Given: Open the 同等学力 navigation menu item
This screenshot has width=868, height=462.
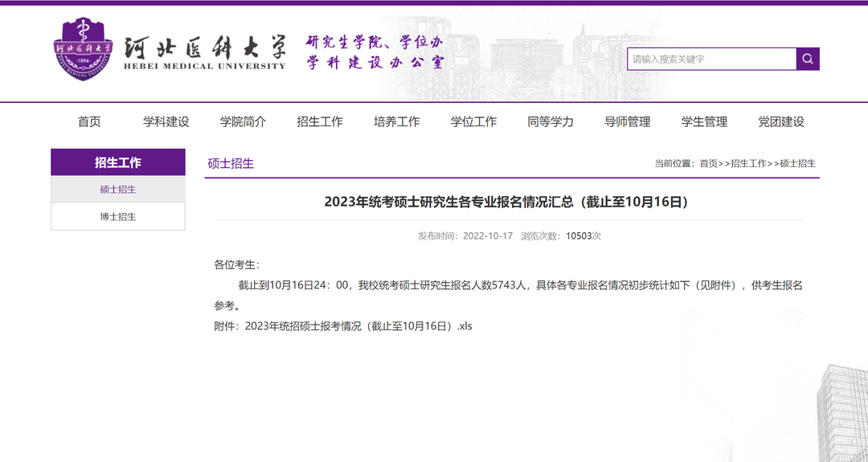Looking at the screenshot, I should click(x=551, y=121).
